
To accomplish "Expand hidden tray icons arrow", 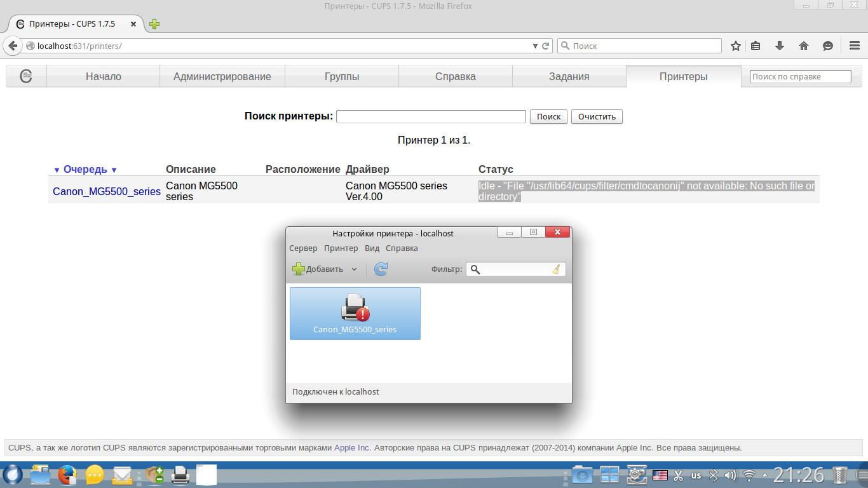I will pyautogui.click(x=765, y=475).
